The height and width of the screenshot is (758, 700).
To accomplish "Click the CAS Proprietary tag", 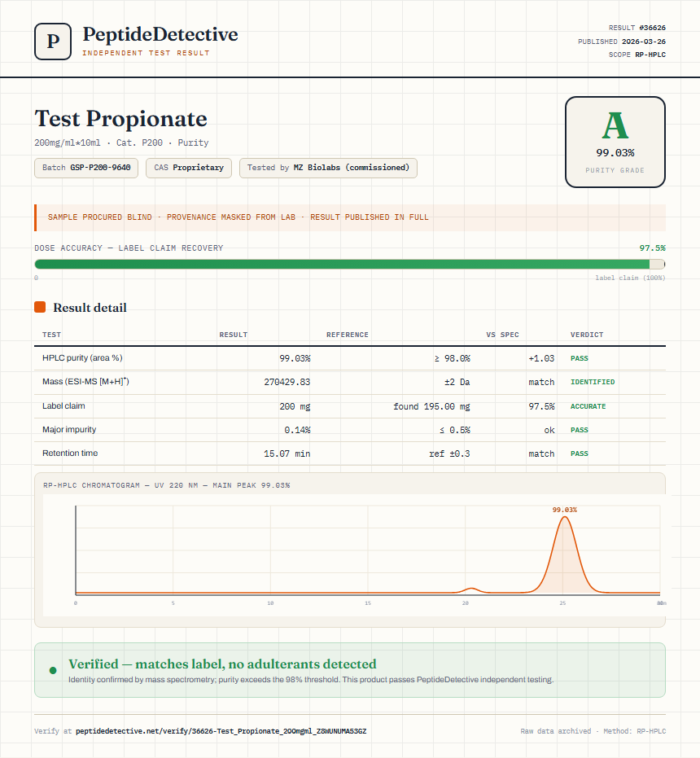I will tap(189, 168).
